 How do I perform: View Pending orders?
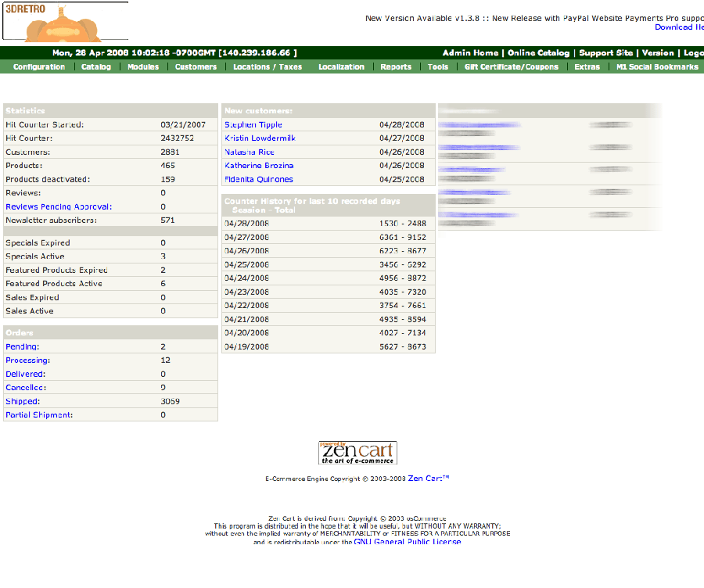[22, 347]
